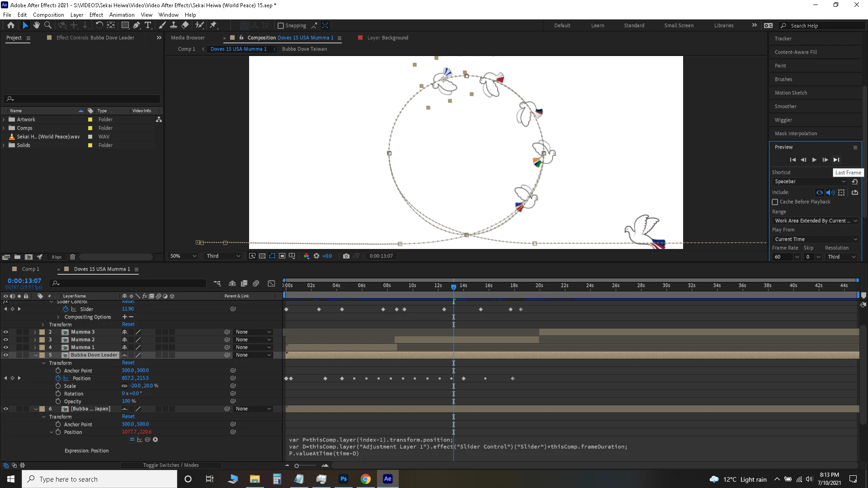Open the Play From Current Time dropdown
The height and width of the screenshot is (488, 868).
pos(816,239)
